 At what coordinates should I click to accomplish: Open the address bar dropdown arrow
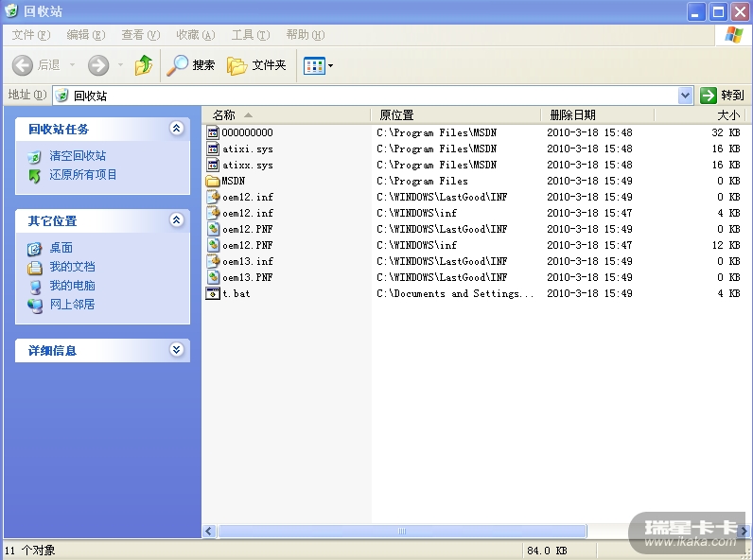pyautogui.click(x=685, y=96)
